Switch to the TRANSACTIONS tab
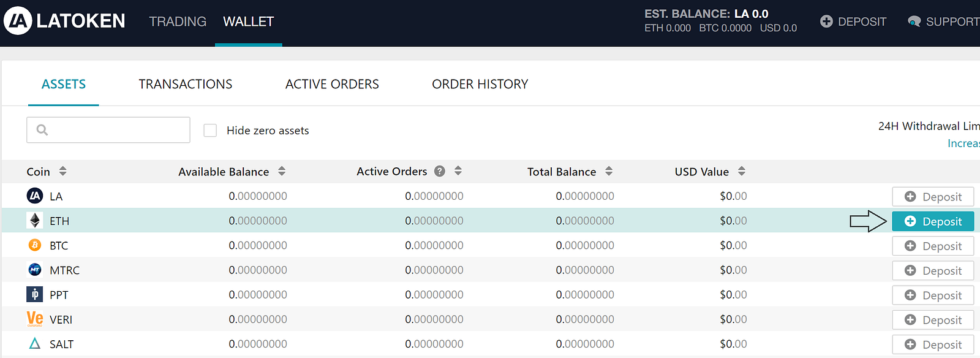Viewport: 980px width, 358px height. [186, 84]
